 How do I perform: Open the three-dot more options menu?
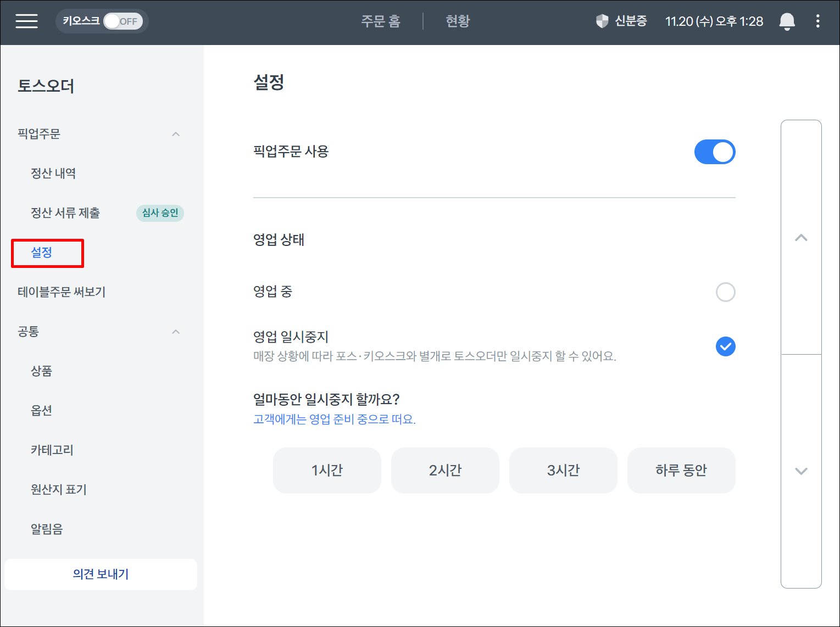point(817,21)
